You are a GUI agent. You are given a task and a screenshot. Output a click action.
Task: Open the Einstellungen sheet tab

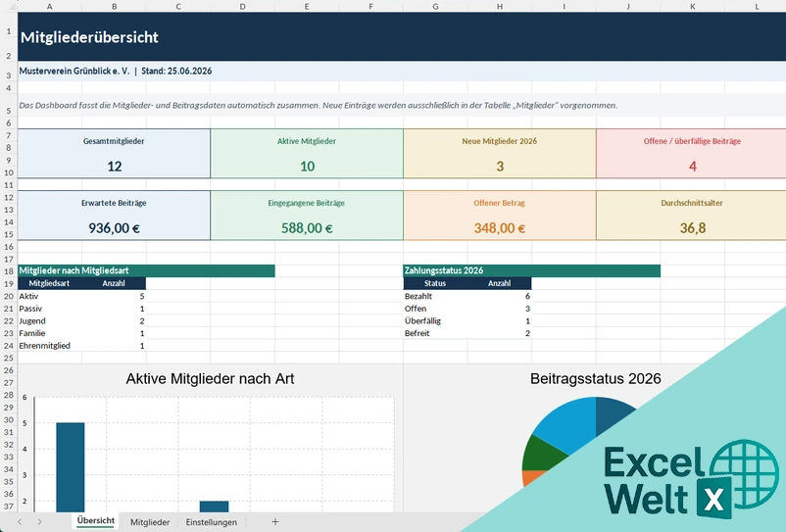click(x=211, y=522)
